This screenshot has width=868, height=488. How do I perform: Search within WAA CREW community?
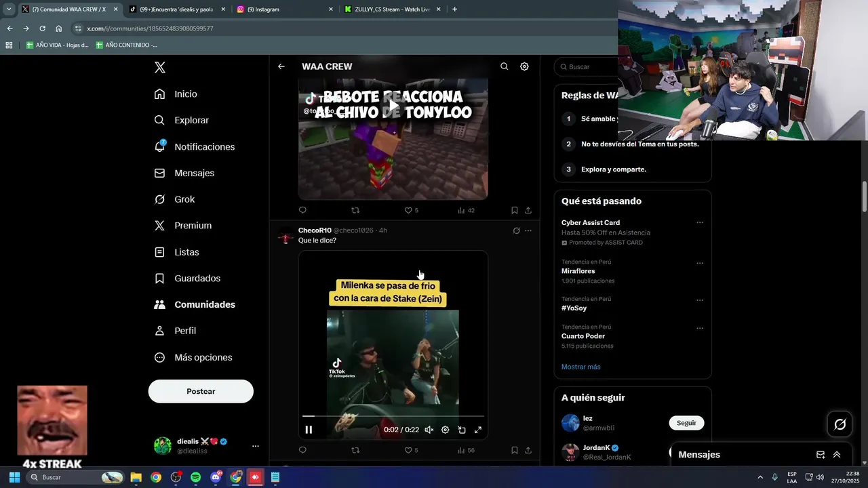tap(504, 66)
